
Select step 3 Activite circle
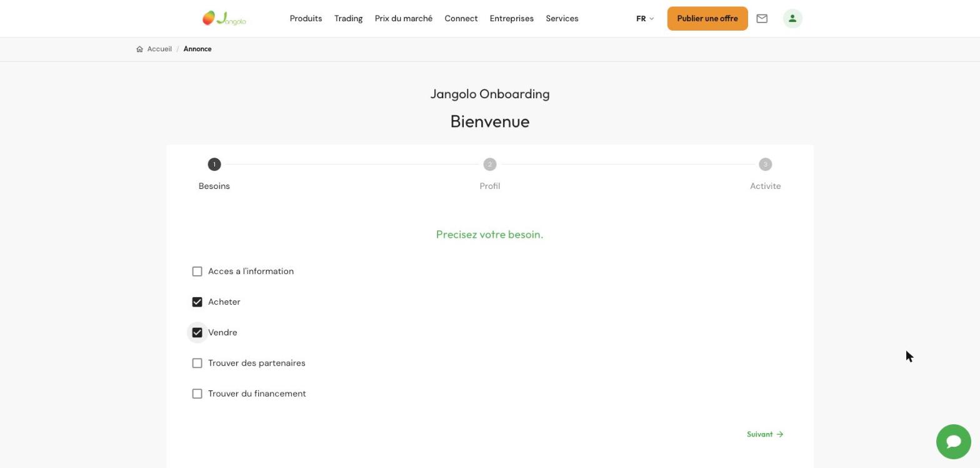pyautogui.click(x=766, y=165)
